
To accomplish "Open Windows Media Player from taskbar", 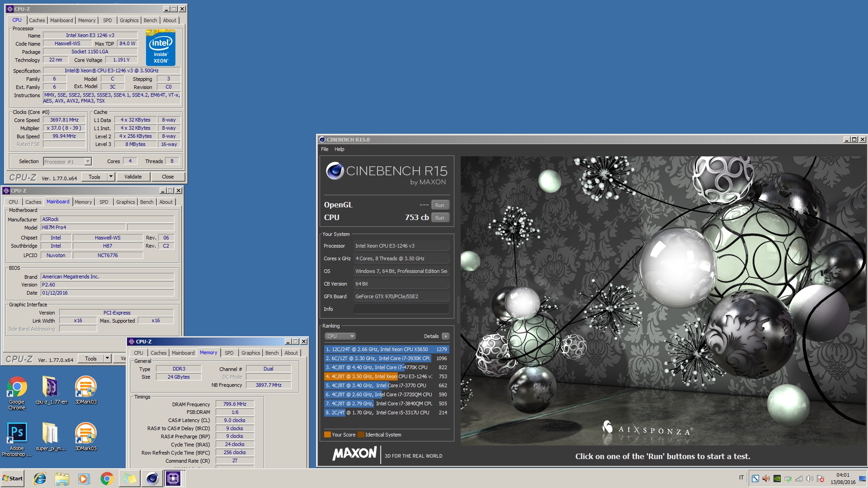I will click(x=84, y=479).
